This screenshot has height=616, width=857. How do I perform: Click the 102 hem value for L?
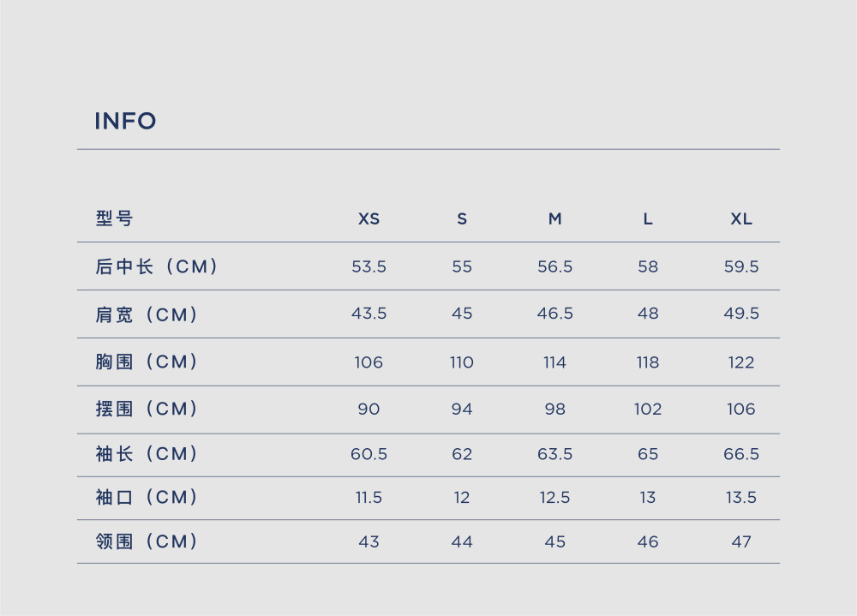point(648,409)
